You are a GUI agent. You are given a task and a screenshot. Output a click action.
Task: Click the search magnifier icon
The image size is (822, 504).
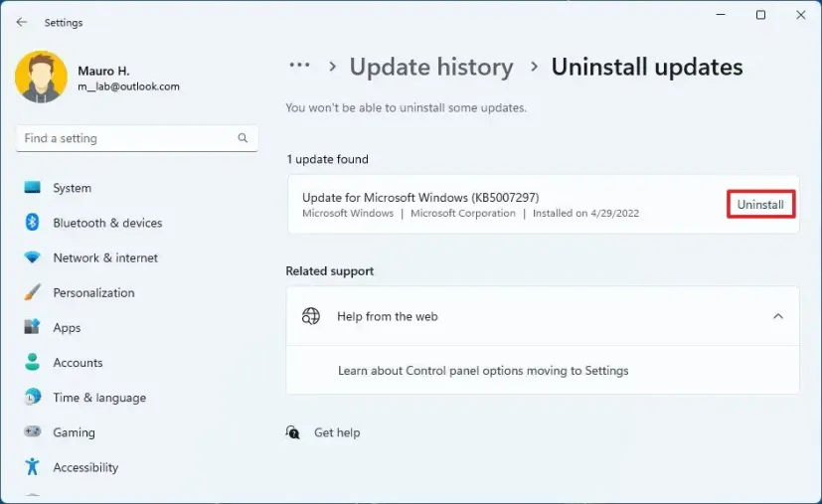pyautogui.click(x=243, y=138)
